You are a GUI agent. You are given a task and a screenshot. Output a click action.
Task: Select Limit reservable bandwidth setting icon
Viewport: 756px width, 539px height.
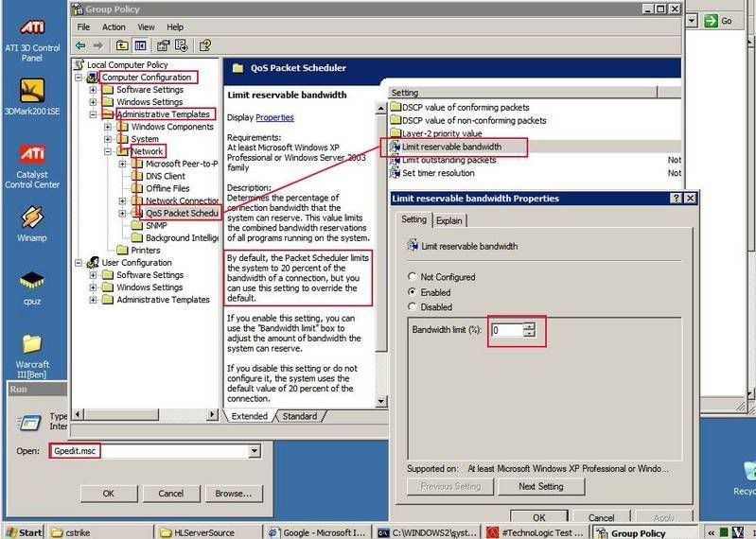(395, 147)
